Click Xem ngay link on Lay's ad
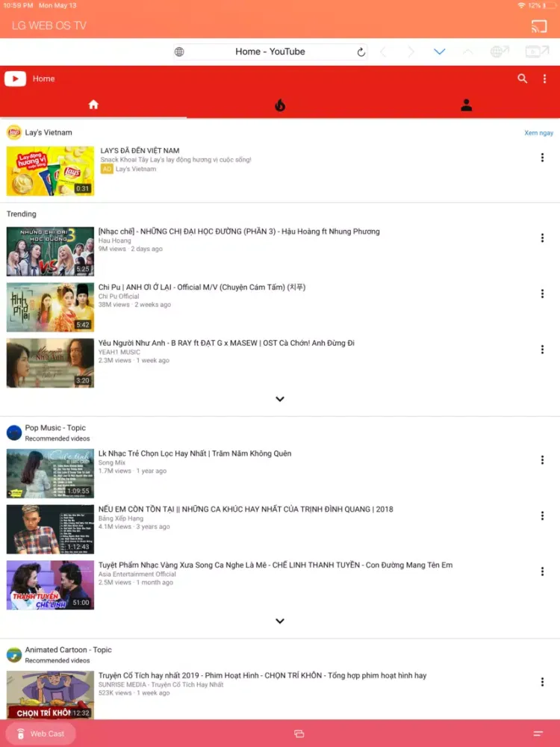Screen dimensions: 560x747 (x=538, y=133)
